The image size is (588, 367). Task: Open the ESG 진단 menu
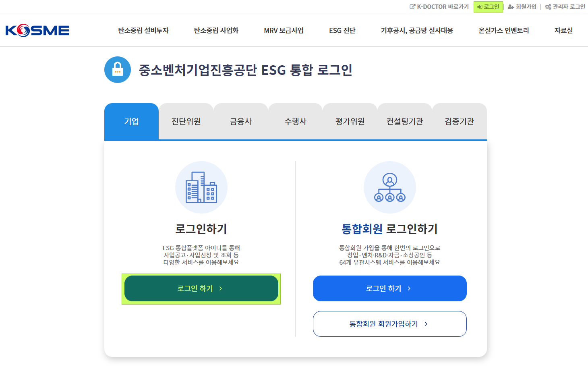coord(342,31)
